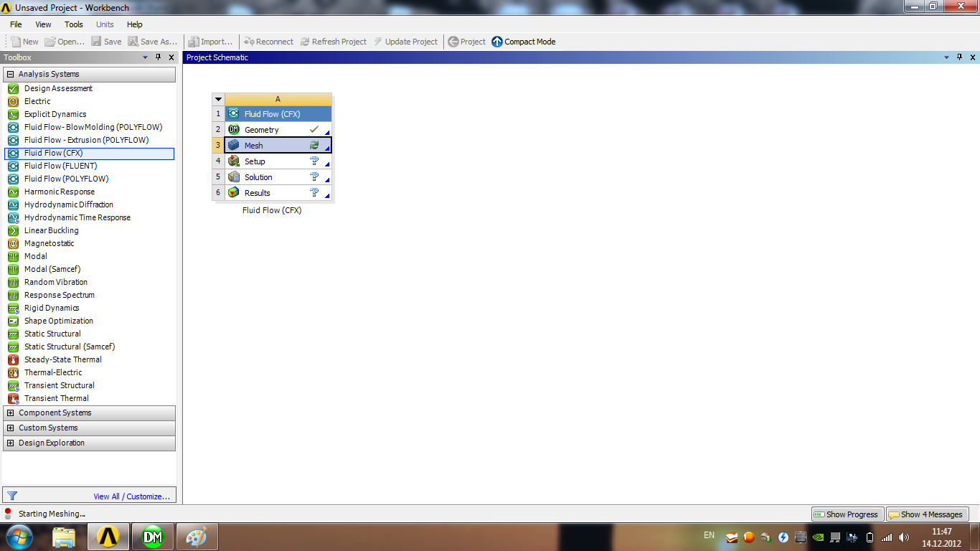Click the View All / Customize link
Viewport: 980px width, 551px height.
pyautogui.click(x=132, y=496)
